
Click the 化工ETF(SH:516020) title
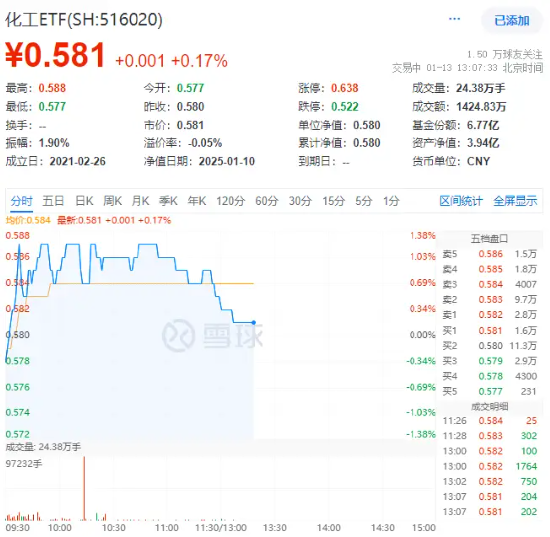pos(84,20)
